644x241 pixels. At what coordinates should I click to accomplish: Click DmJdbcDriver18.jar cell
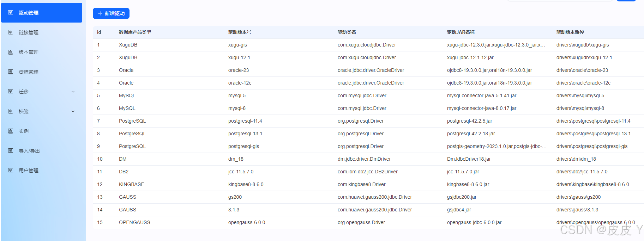point(469,159)
